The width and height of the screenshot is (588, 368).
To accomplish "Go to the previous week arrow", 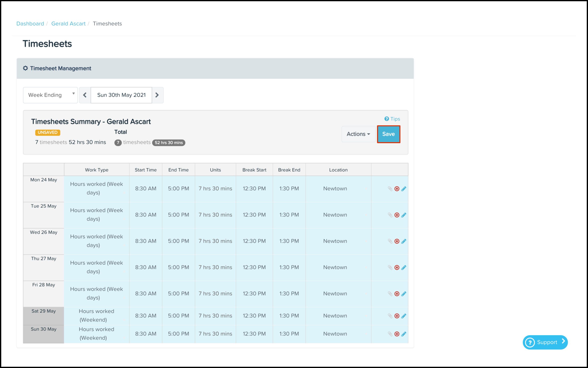I will tap(85, 95).
